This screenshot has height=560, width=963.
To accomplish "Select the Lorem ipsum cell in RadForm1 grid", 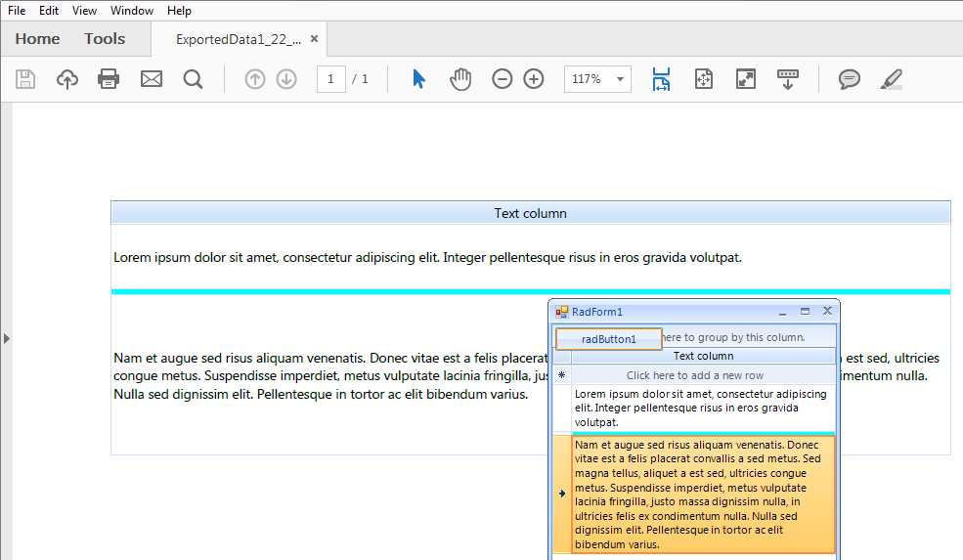I will [x=703, y=409].
